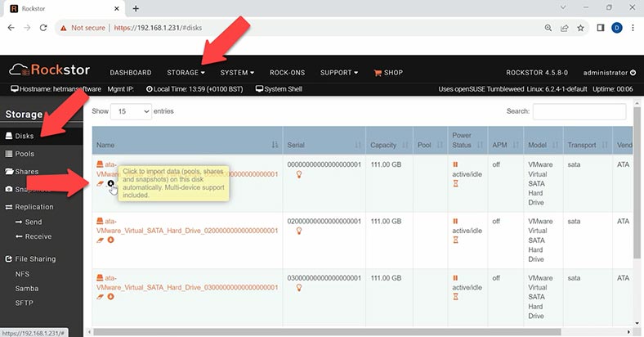Open browser zoom magnifier icon
The height and width of the screenshot is (337, 644).
548,28
